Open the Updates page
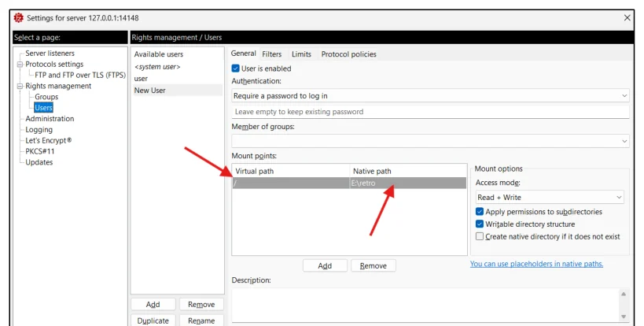644x326 pixels. pos(39,162)
